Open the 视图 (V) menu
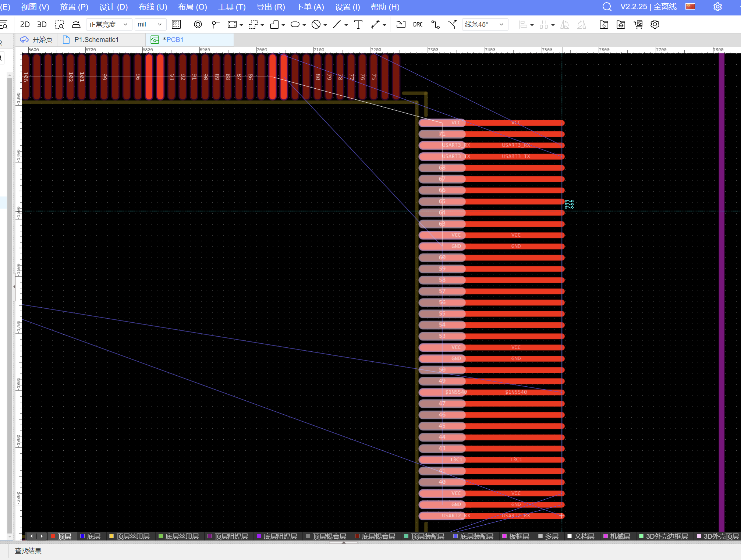 (35, 7)
